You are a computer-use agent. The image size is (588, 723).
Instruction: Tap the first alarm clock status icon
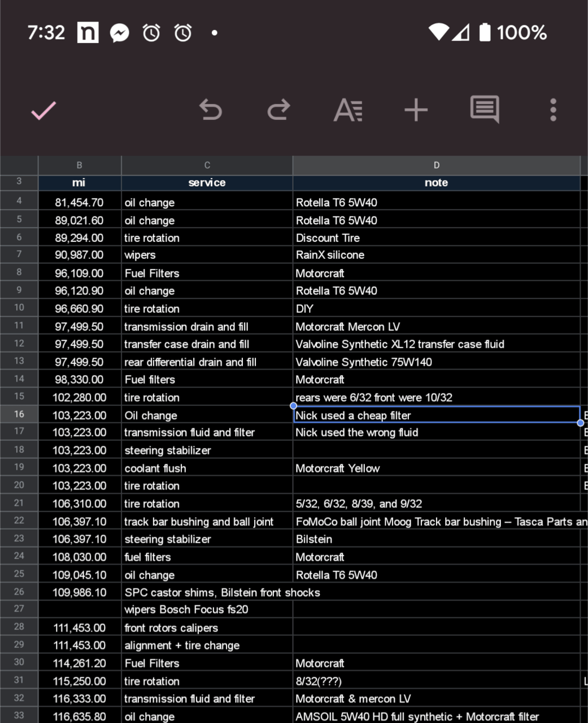[151, 33]
